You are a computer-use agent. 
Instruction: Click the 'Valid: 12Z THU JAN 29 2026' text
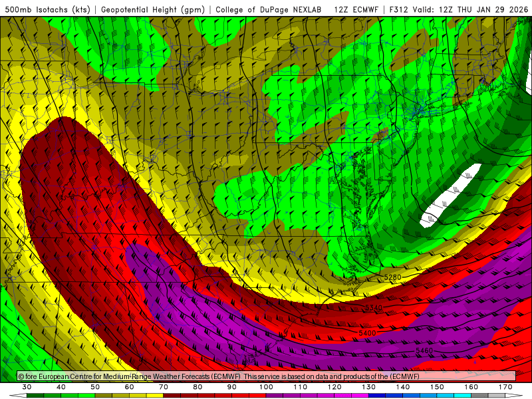tap(470, 9)
